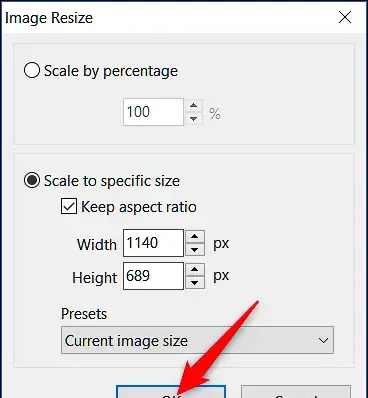Click the Scale by percentage label text
Viewport: 368px width, 398px height.
111,71
